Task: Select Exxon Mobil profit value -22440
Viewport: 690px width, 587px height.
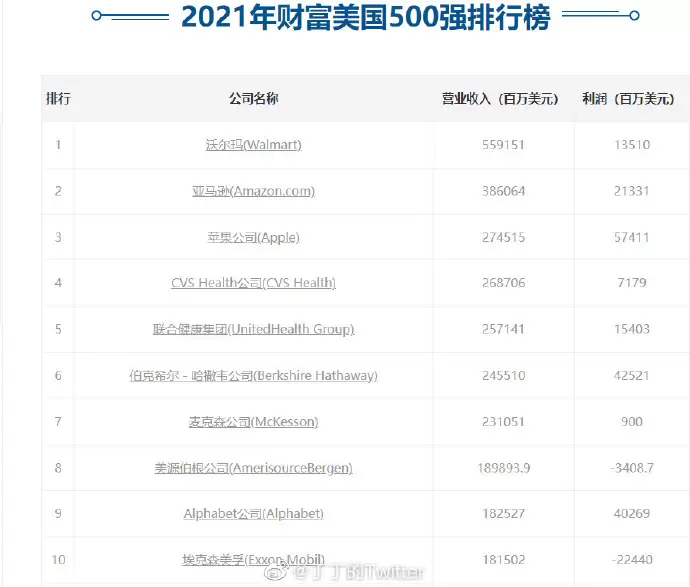Action: (632, 560)
